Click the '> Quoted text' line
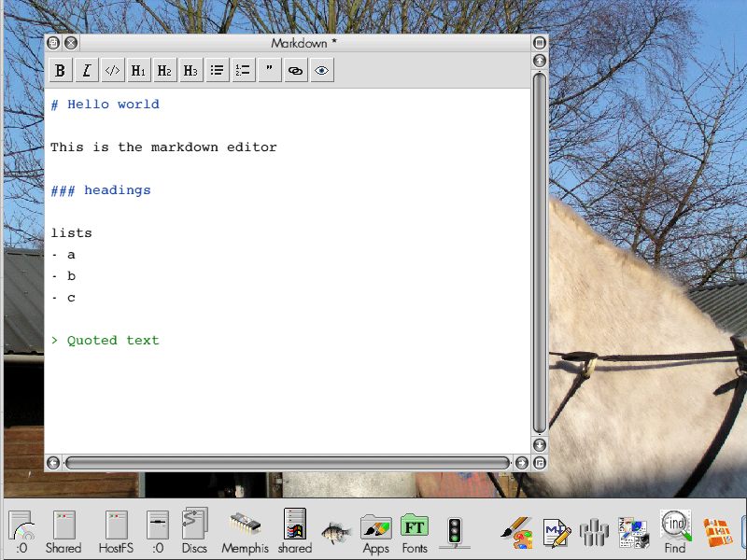This screenshot has height=560, width=747. coord(105,341)
